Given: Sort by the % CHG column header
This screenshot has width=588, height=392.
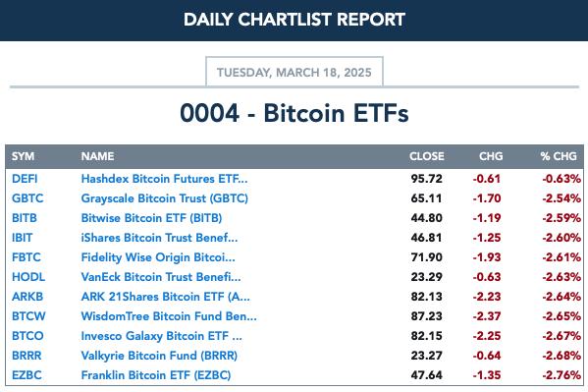Looking at the screenshot, I should coord(559,156).
